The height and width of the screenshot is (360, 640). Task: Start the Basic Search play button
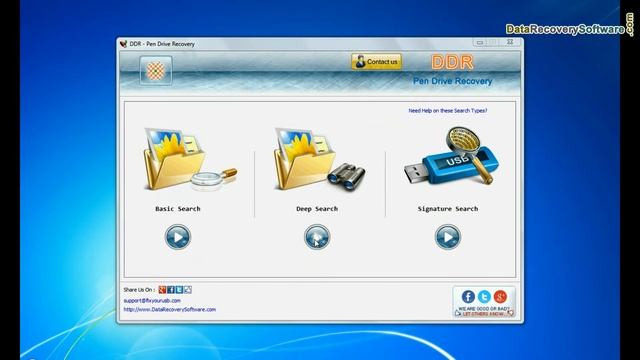click(x=178, y=237)
